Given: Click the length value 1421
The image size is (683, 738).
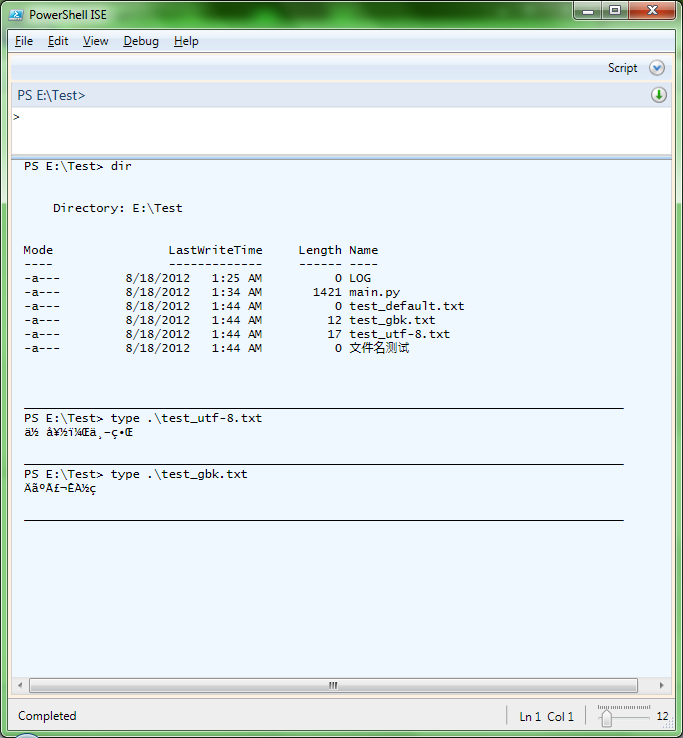Looking at the screenshot, I should pos(327,292).
